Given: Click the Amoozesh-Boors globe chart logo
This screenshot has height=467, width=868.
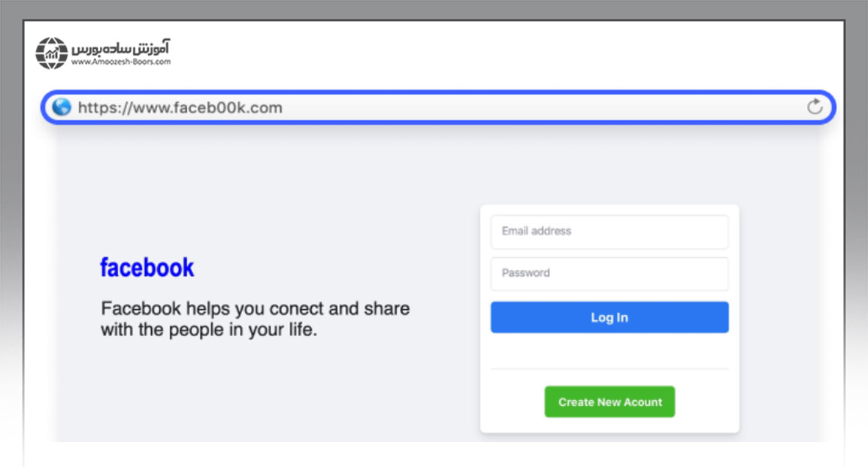Looking at the screenshot, I should 52,53.
